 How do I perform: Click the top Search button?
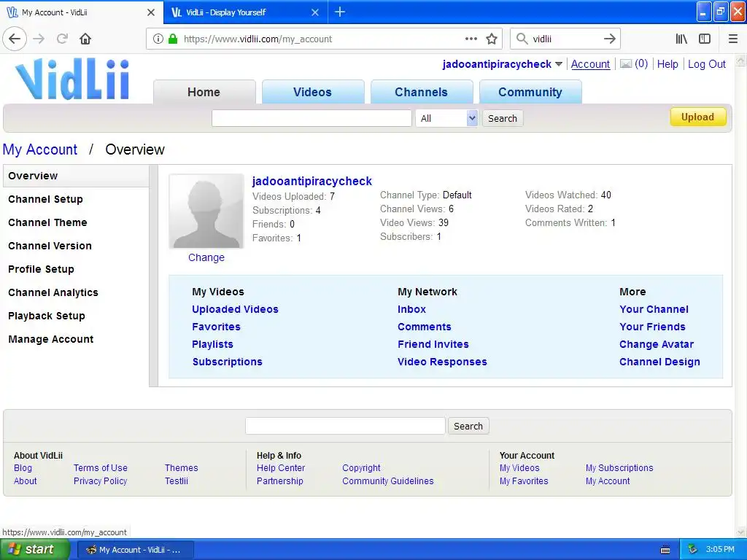click(x=503, y=118)
